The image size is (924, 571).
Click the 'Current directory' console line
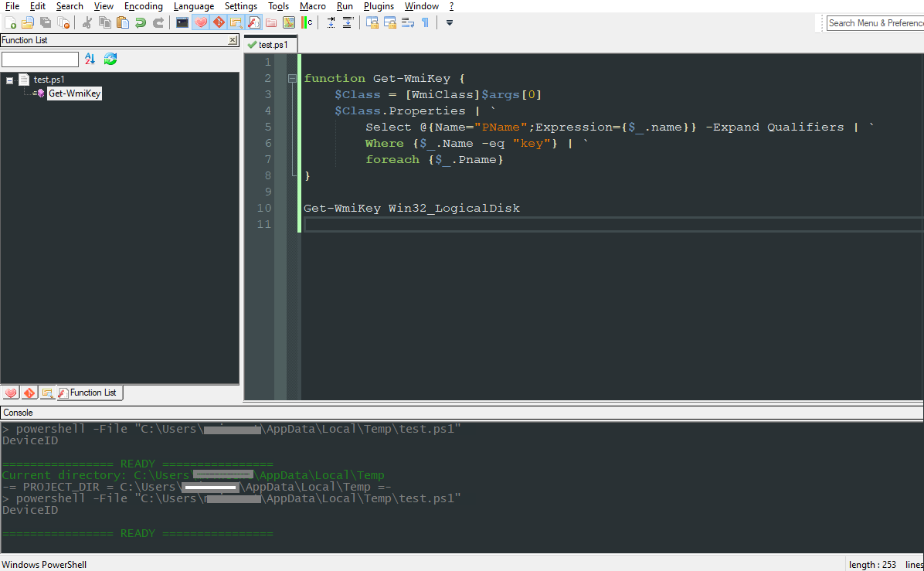click(x=192, y=475)
